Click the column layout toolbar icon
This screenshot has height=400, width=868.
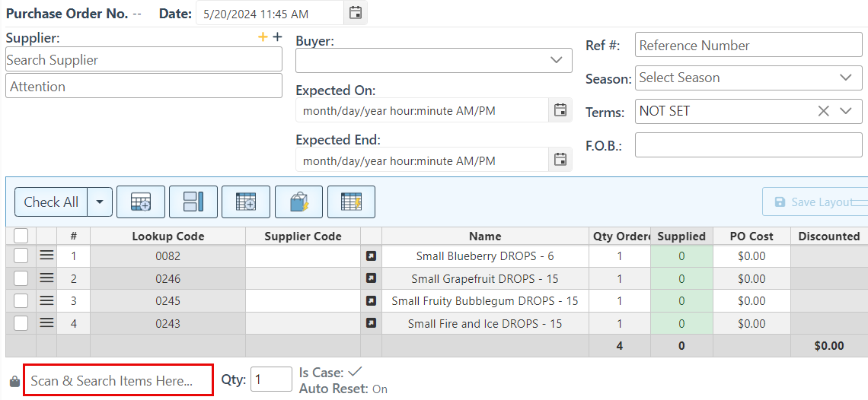193,202
